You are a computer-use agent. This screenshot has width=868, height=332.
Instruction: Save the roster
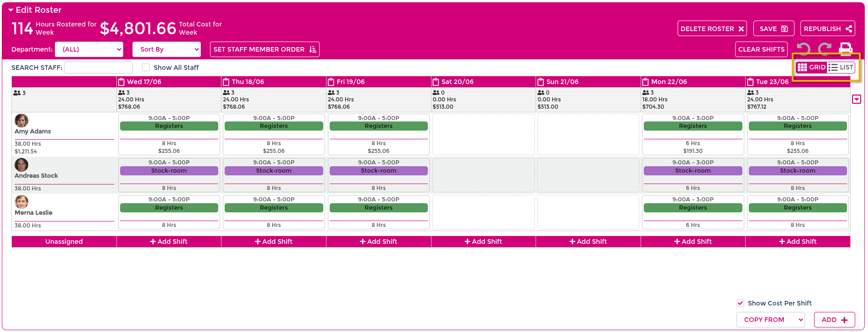click(773, 28)
